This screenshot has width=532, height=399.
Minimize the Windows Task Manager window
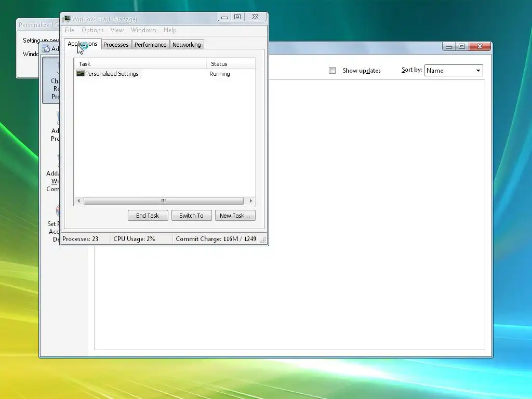point(224,17)
